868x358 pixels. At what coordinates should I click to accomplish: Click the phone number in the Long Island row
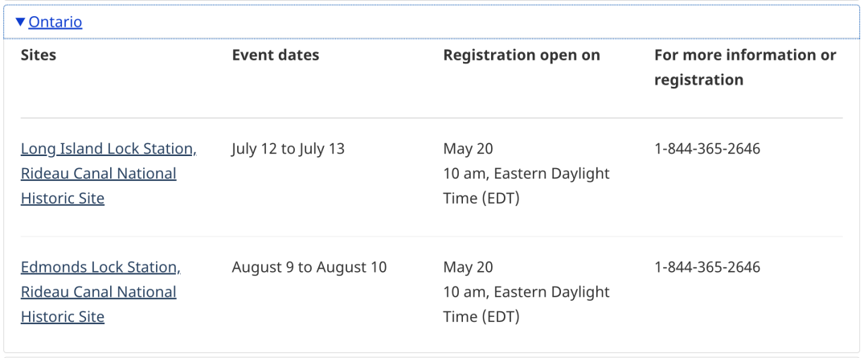[707, 149]
